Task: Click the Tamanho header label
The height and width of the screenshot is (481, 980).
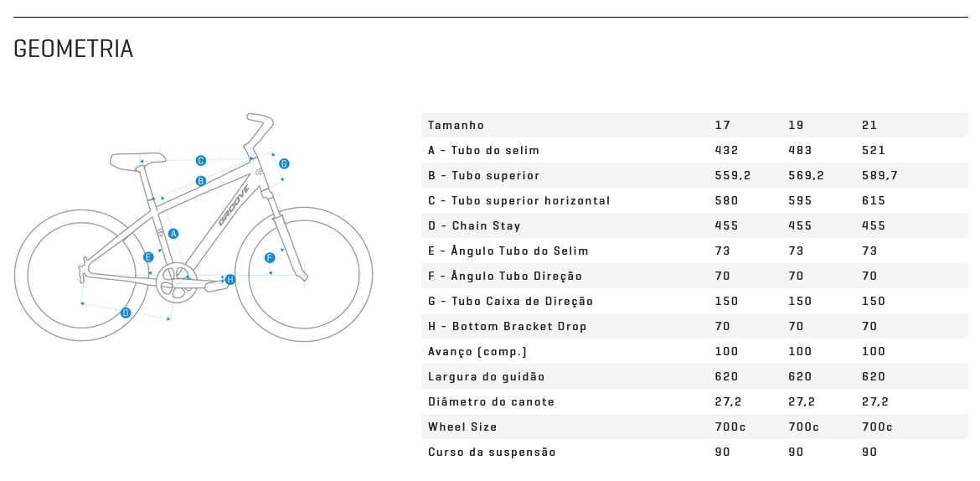Action: [x=456, y=125]
